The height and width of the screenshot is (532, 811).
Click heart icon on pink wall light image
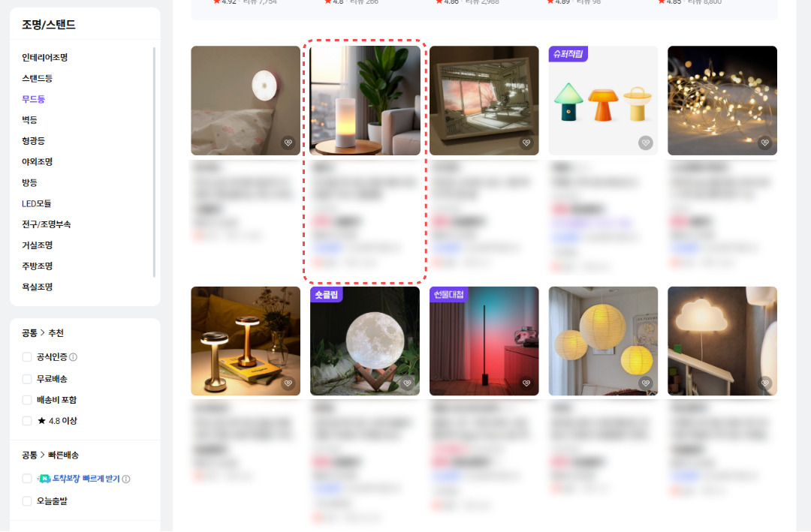click(x=288, y=143)
